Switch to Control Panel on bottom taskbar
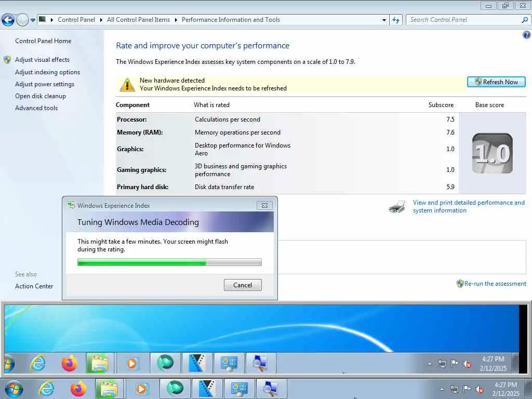Screen dimensions: 532x399 [239, 389]
